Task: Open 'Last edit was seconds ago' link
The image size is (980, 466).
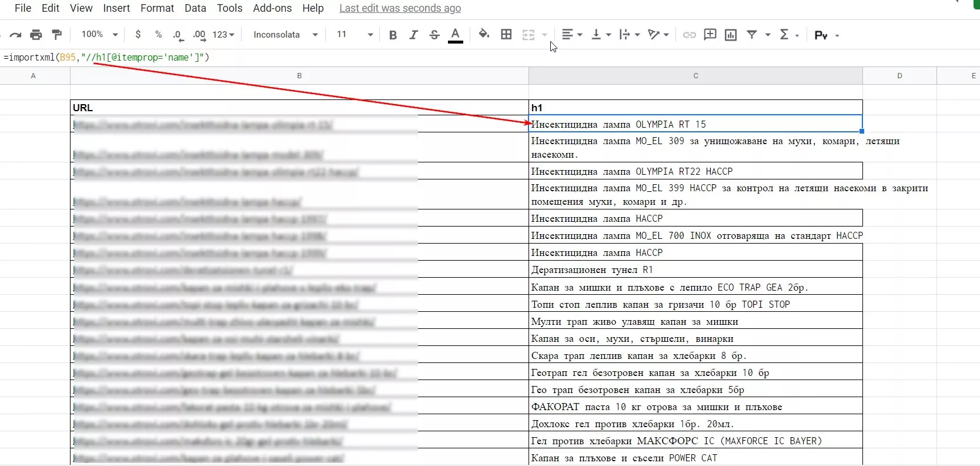Action: tap(400, 8)
